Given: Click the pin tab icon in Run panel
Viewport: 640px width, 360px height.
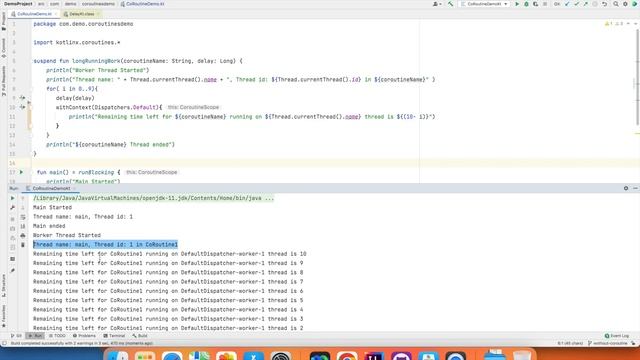Looking at the screenshot, I should click(x=13, y=271).
